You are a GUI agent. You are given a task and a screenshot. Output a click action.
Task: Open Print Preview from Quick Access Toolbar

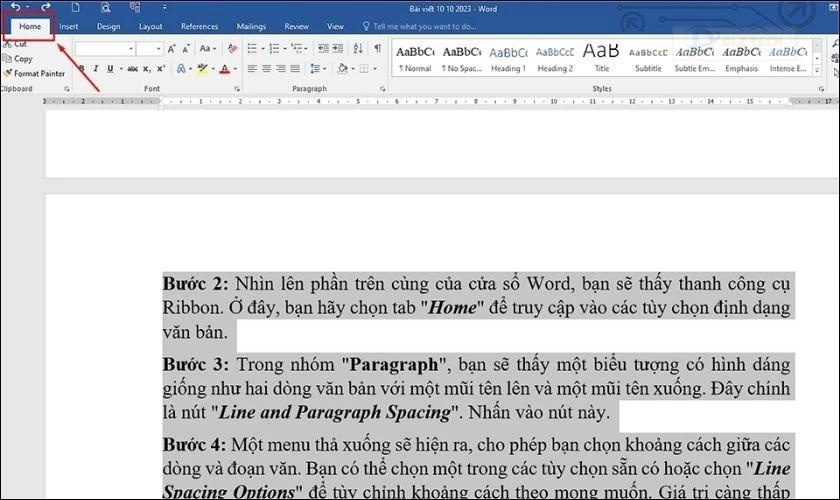pos(106,8)
